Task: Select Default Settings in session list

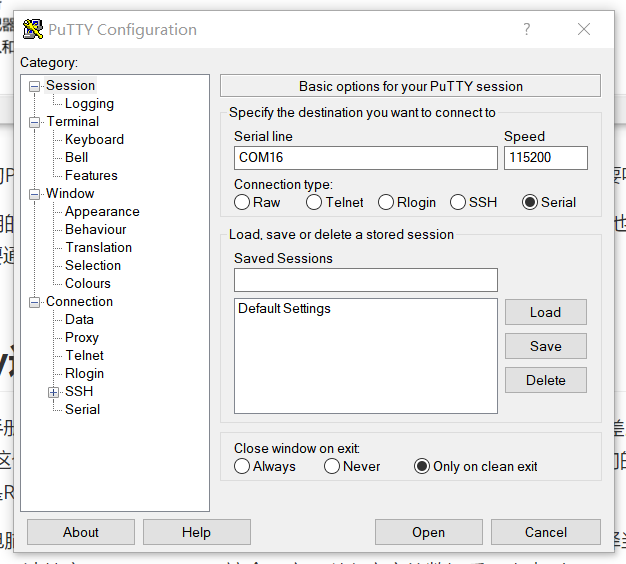Action: (284, 308)
